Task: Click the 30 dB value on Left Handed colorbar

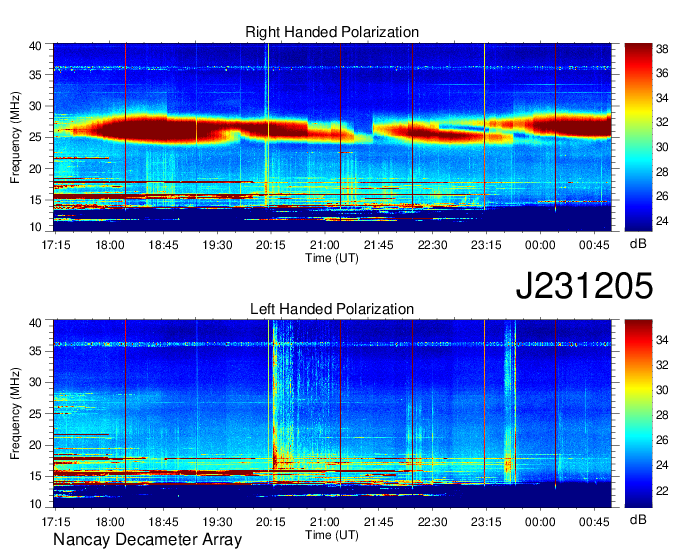Action: click(662, 390)
